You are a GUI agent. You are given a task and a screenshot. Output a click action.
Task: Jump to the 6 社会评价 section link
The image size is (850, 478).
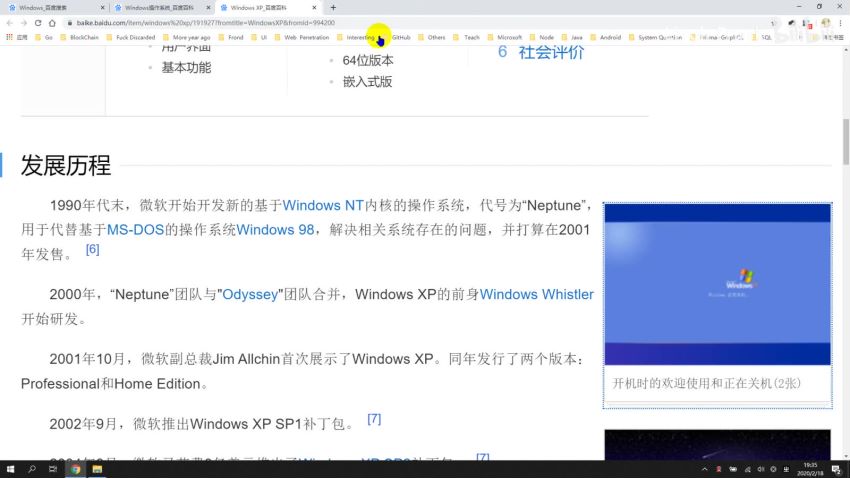pos(540,52)
